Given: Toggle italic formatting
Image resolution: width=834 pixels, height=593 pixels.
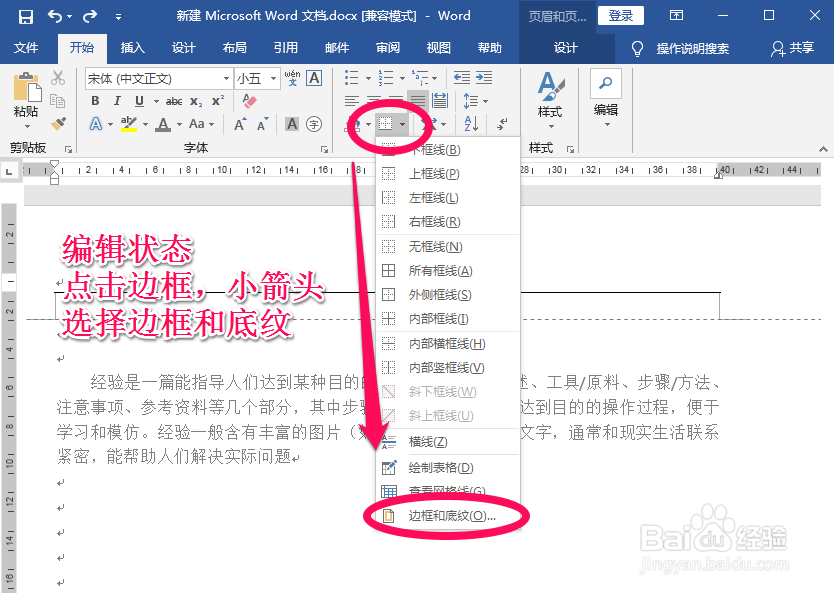Looking at the screenshot, I should [x=117, y=101].
